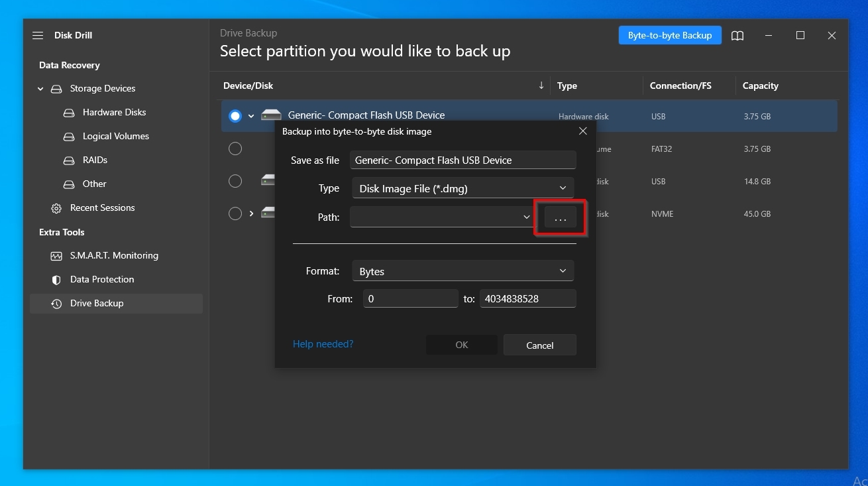Expand the NVME disk row chevron

coord(251,213)
